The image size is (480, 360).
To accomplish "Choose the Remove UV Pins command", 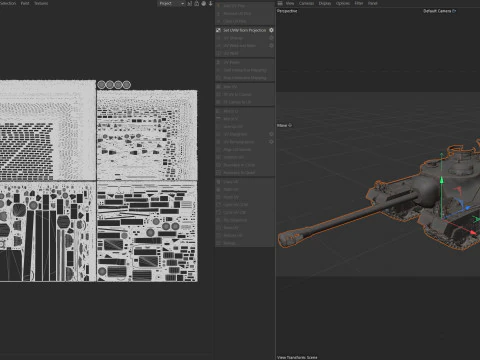I will point(245,14).
